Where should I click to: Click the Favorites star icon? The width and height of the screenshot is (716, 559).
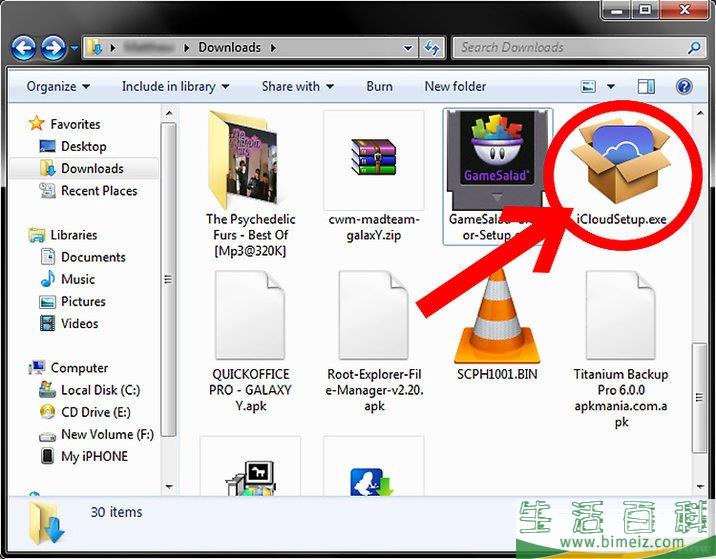(36, 123)
